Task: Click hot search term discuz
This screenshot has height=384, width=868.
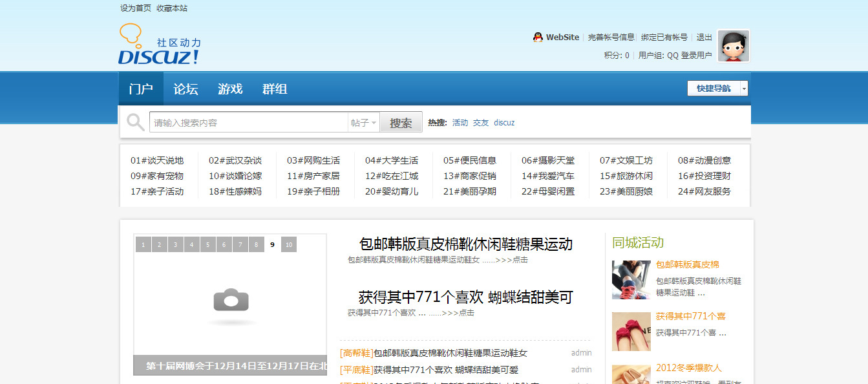Action: click(x=504, y=123)
